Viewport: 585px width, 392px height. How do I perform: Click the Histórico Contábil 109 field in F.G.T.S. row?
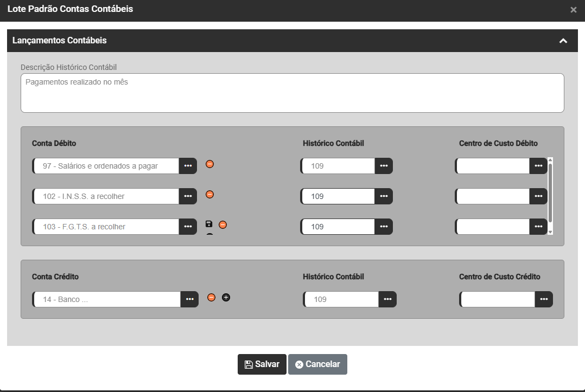(x=338, y=227)
